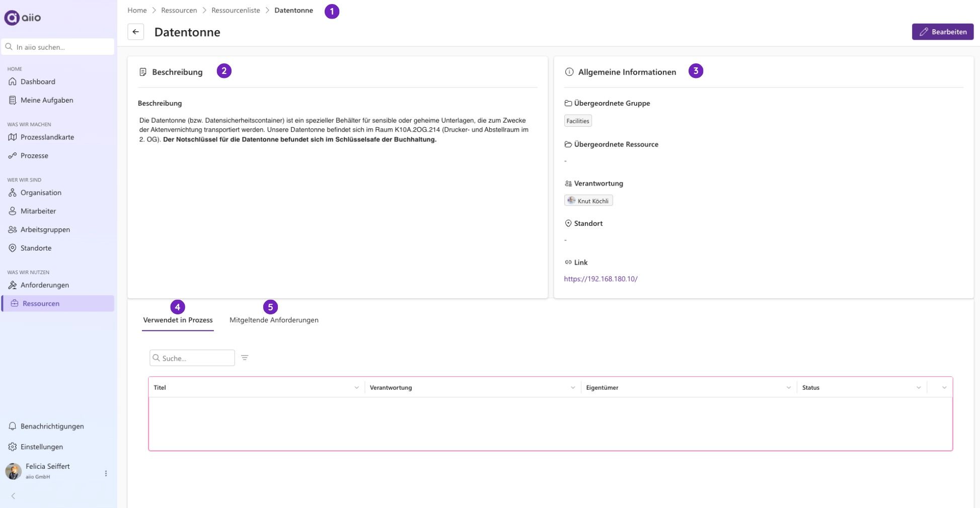Switch to Verwendet in Prozess tab
The width and height of the screenshot is (980, 508).
coord(178,320)
